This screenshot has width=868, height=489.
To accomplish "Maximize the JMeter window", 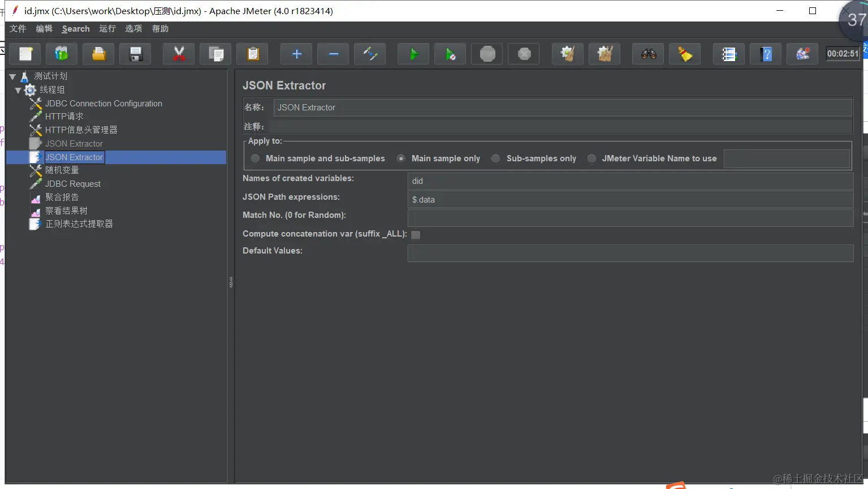I will 813,11.
